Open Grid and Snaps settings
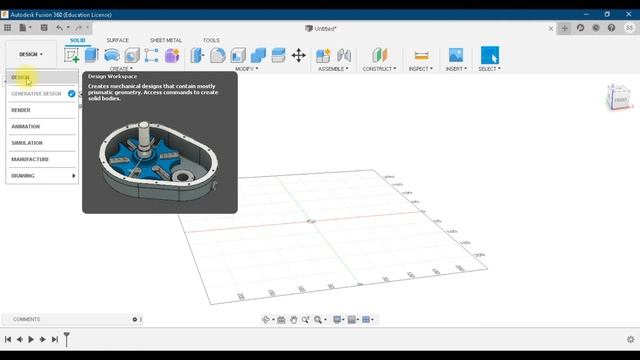 pos(351,320)
